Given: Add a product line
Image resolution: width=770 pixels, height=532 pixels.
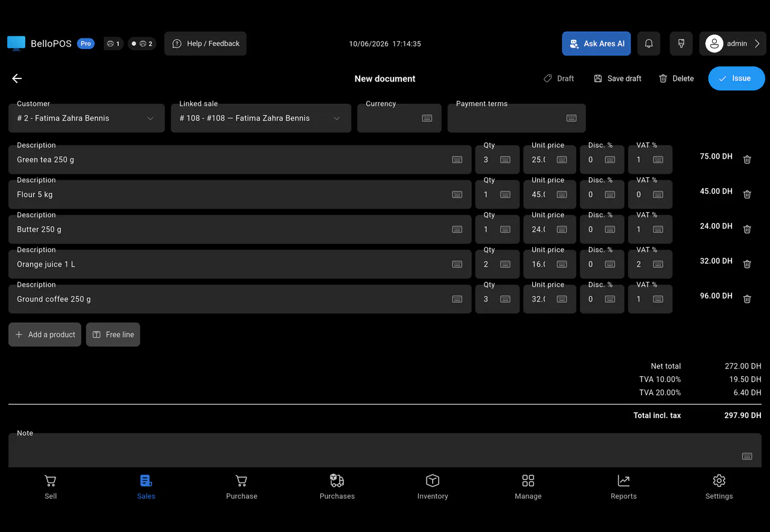Looking at the screenshot, I should point(45,335).
